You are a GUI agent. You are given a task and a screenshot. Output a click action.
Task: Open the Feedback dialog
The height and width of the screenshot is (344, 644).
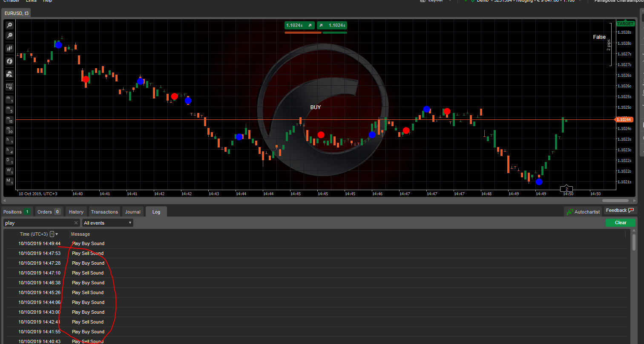click(620, 211)
